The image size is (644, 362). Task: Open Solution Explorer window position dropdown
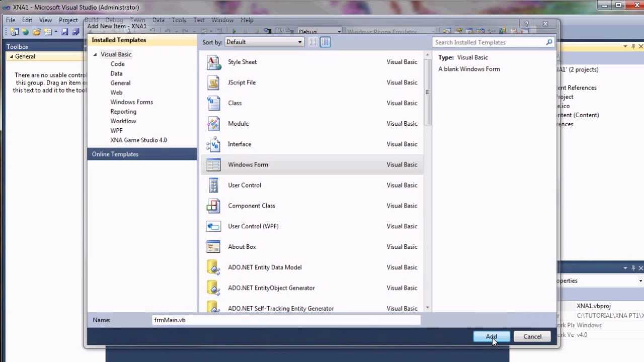(625, 46)
